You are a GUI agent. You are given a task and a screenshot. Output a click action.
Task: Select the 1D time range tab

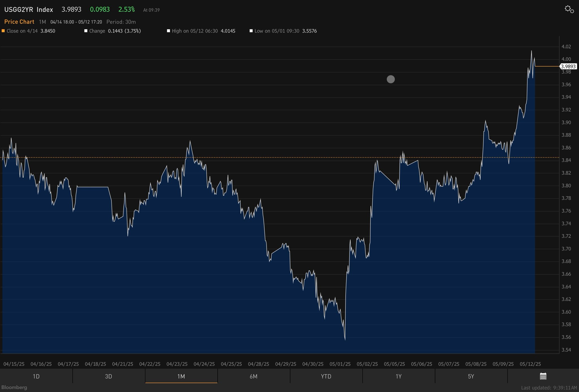click(36, 376)
